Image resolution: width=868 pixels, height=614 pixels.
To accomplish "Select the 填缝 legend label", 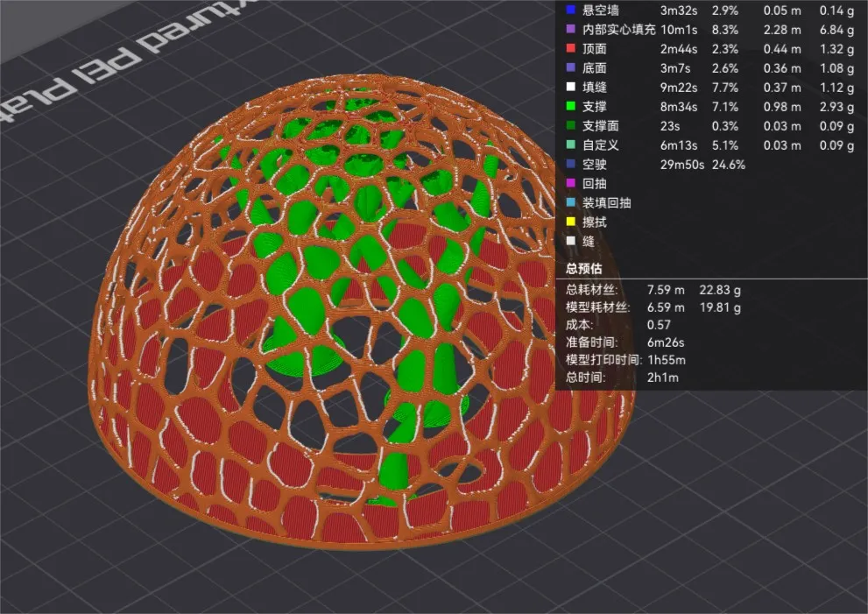I will click(595, 87).
